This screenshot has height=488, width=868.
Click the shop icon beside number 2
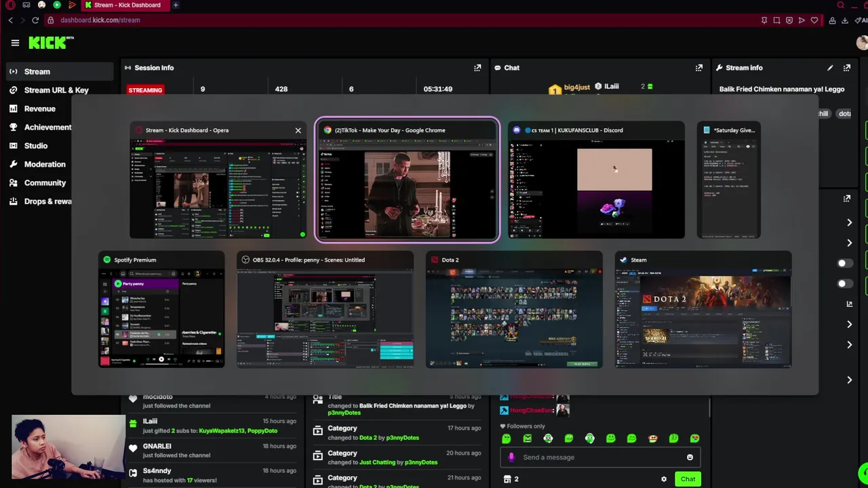click(x=507, y=479)
